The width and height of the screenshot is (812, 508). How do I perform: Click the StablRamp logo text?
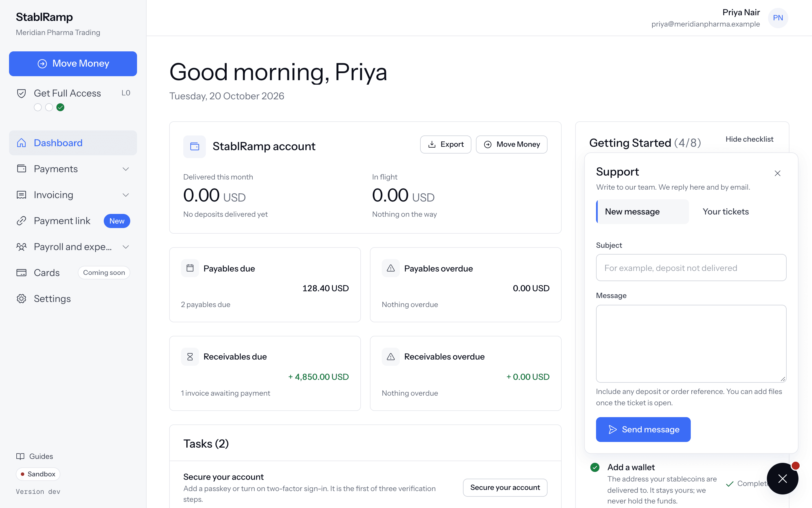[44, 17]
